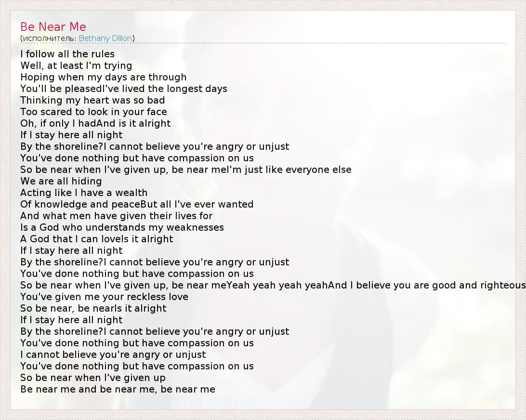
Task: Click the lyric "We are all hiding"
Action: [61, 181]
